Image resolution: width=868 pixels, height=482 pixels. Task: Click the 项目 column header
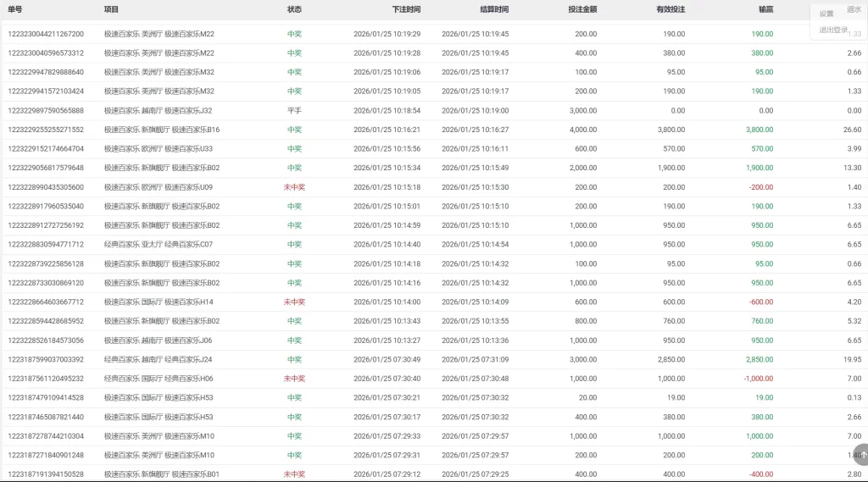click(111, 9)
